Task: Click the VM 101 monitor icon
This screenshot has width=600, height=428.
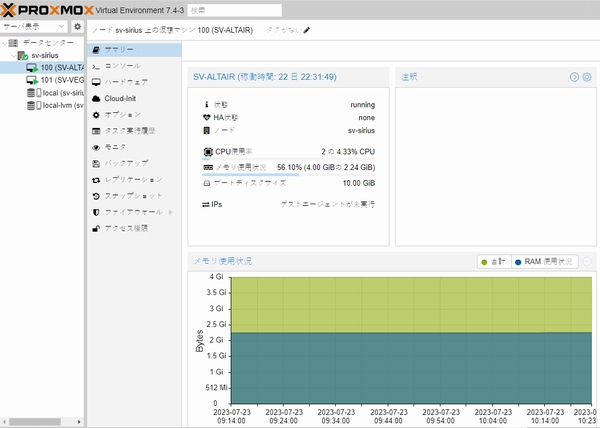Action: [32, 80]
